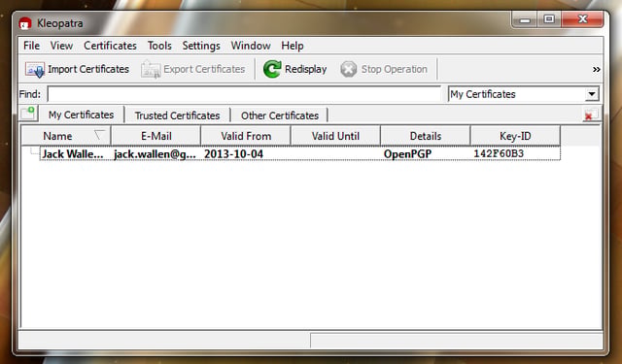
Task: Click the Stop Operation label
Action: coord(394,69)
